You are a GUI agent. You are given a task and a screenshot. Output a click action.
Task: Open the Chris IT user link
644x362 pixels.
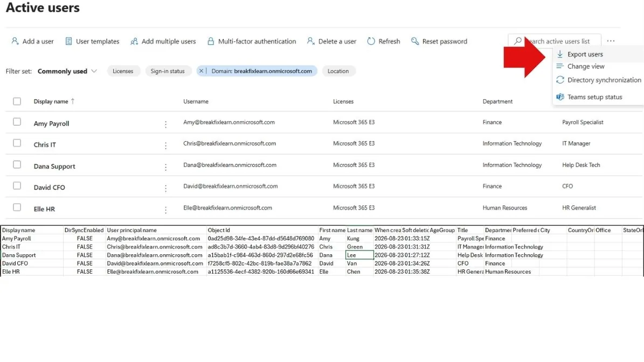45,145
